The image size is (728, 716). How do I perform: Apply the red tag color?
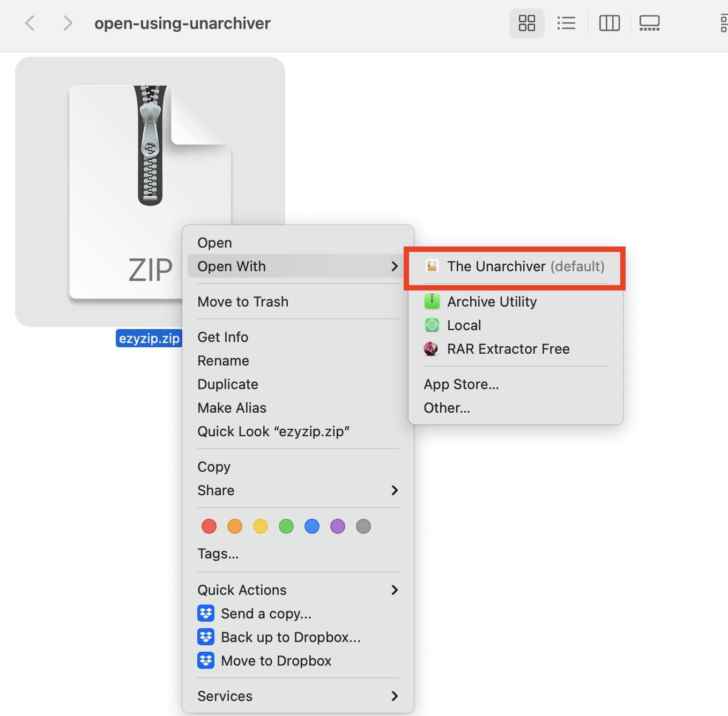tap(209, 526)
